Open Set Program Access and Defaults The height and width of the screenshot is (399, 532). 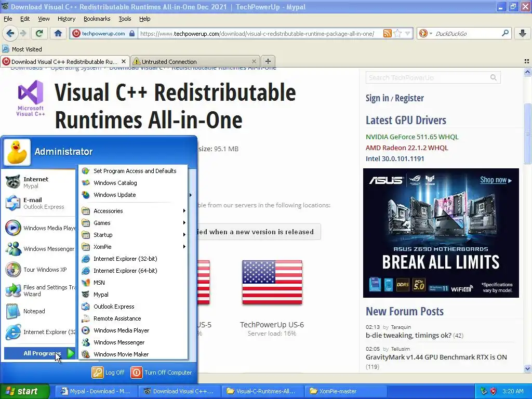133,171
